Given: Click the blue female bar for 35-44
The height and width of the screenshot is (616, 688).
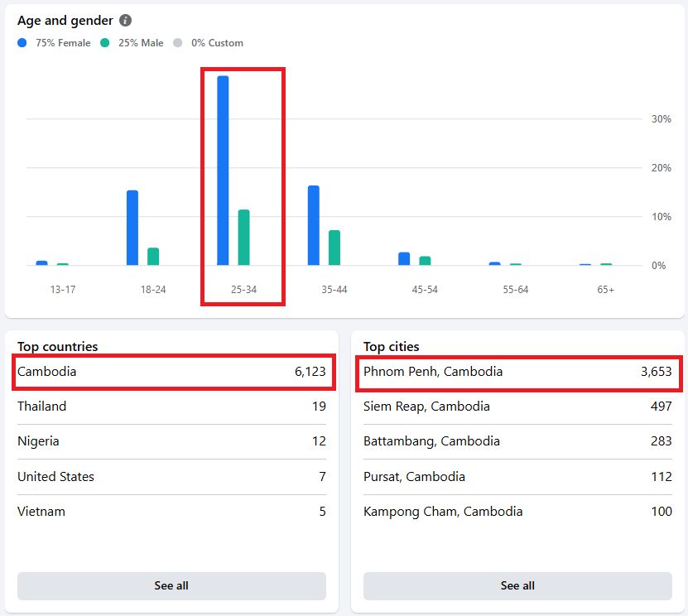Looking at the screenshot, I should [314, 225].
